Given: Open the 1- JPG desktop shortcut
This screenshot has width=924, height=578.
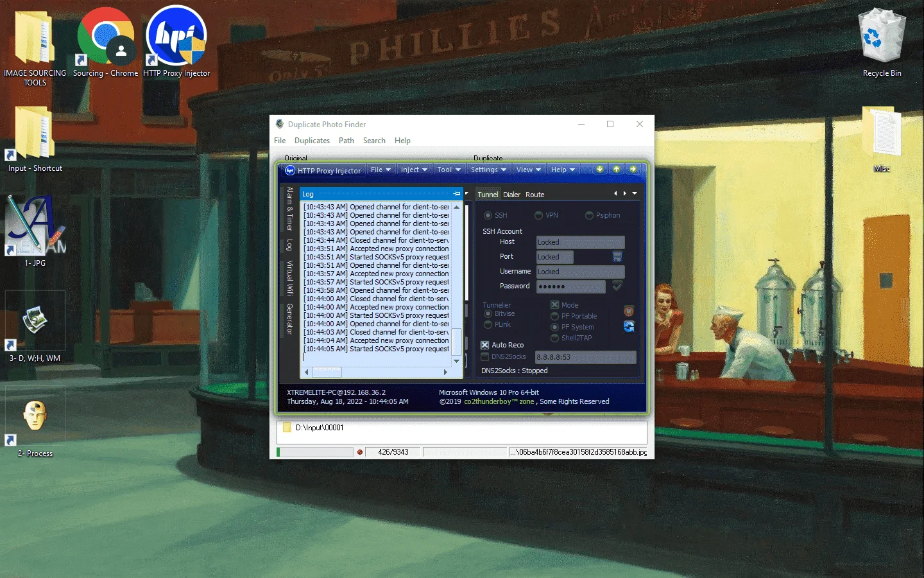Looking at the screenshot, I should (35, 226).
